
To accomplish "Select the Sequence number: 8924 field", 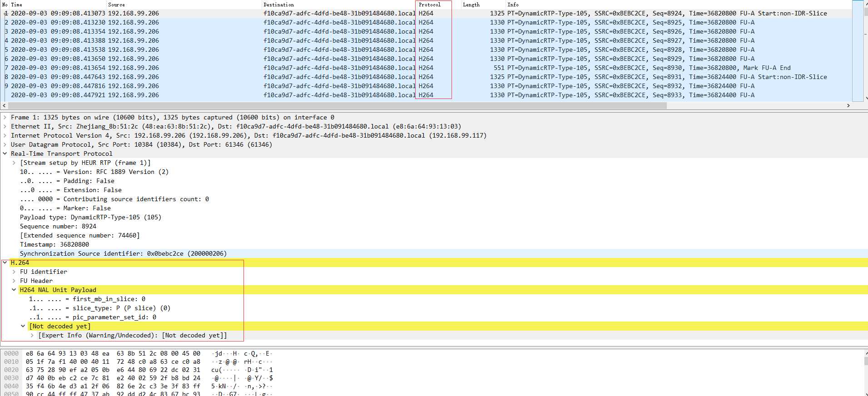I will pos(58,226).
